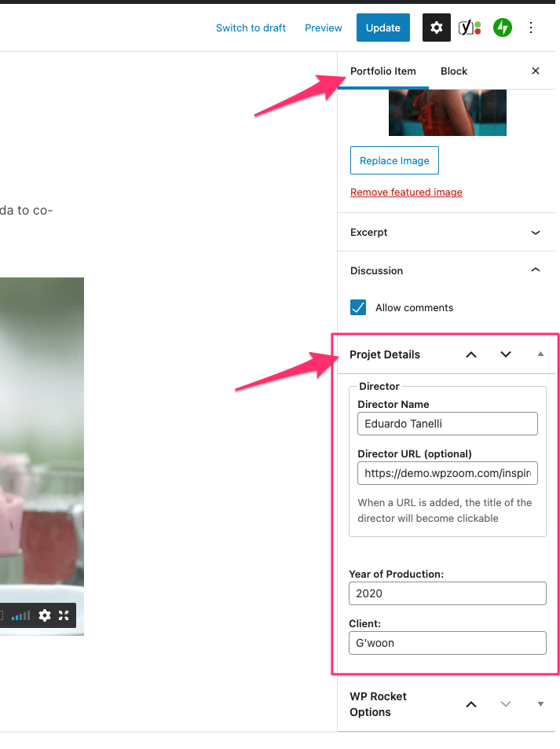
Task: Expand the Excerpt section
Action: (536, 233)
